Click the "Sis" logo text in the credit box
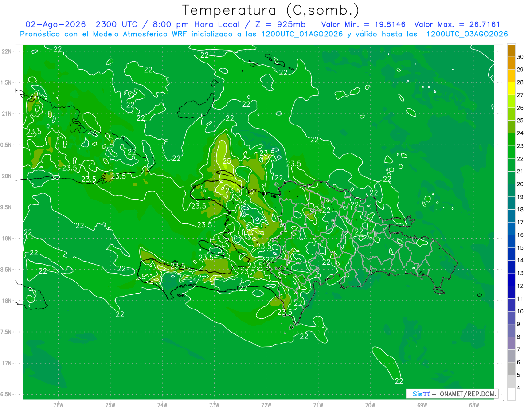Image resolution: width=532 pixels, height=411 pixels. 418,394
